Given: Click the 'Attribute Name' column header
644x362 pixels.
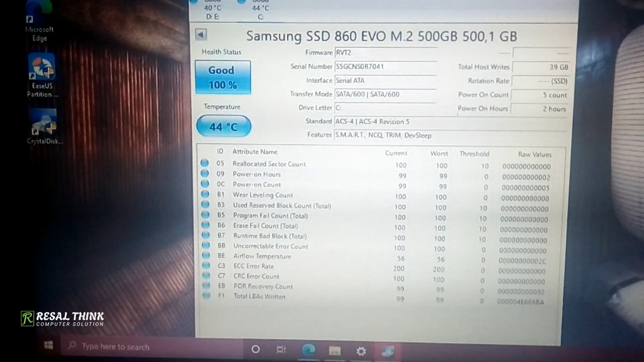Looking at the screenshot, I should coord(255,152).
